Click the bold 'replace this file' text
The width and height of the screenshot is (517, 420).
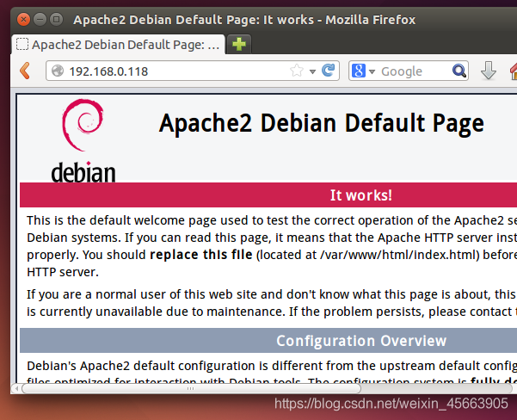coord(201,255)
